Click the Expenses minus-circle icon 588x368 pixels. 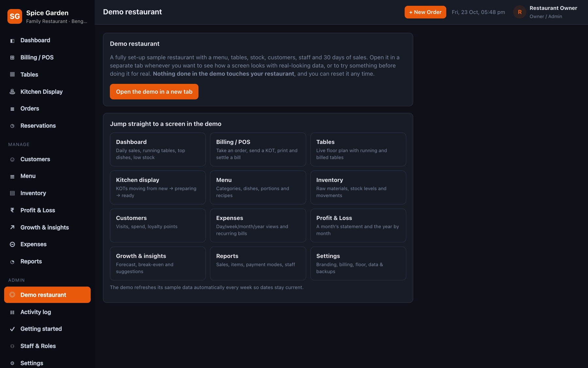click(x=12, y=244)
